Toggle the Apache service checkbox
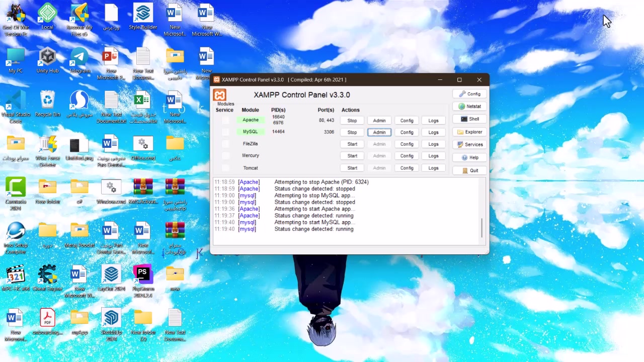This screenshot has width=644, height=362. 225,120
